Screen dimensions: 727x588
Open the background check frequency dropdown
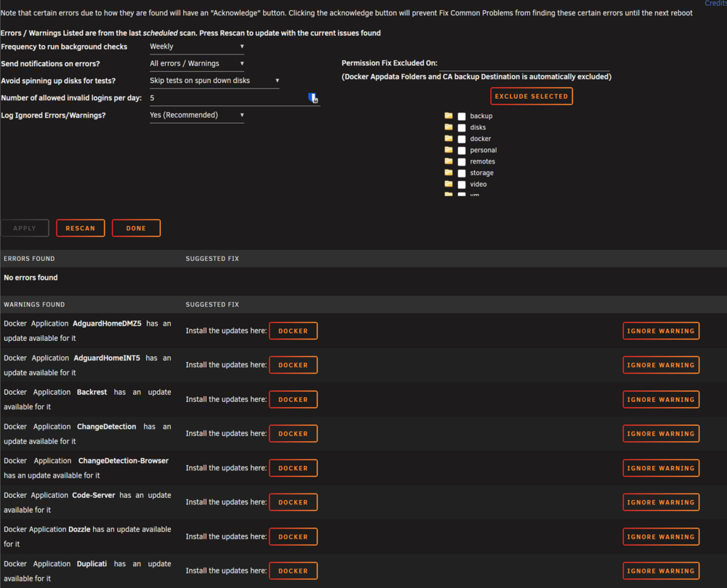pos(196,47)
